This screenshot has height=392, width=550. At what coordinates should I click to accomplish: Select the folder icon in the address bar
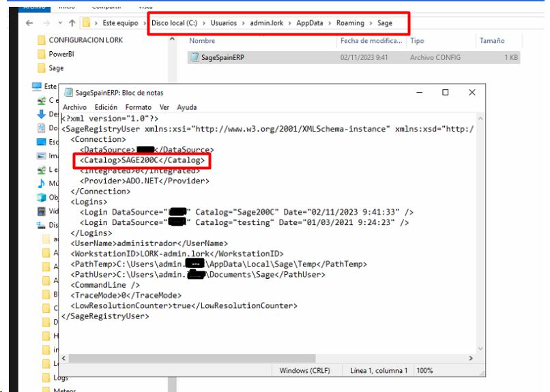pyautogui.click(x=86, y=23)
